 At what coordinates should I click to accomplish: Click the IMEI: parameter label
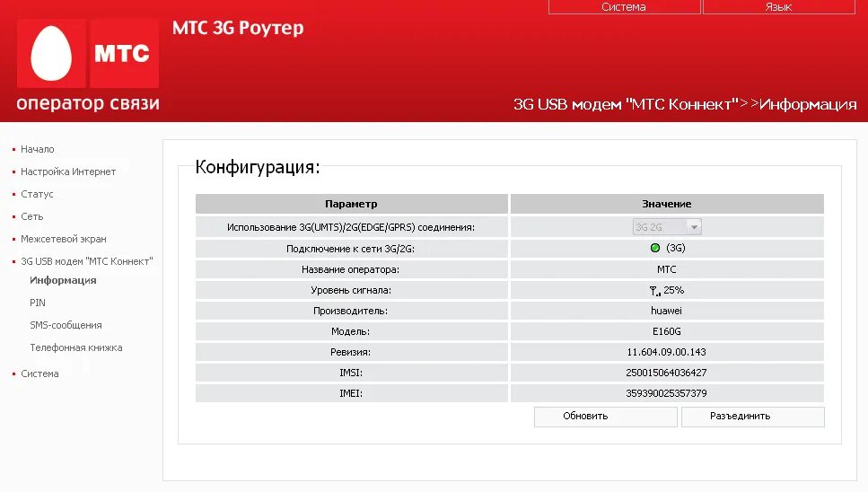click(351, 393)
